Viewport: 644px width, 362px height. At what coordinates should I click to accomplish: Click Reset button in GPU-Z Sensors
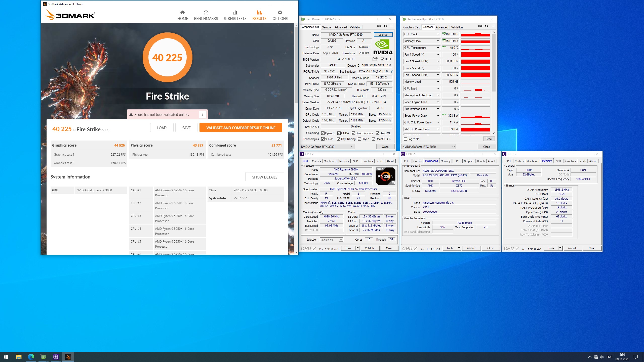489,139
